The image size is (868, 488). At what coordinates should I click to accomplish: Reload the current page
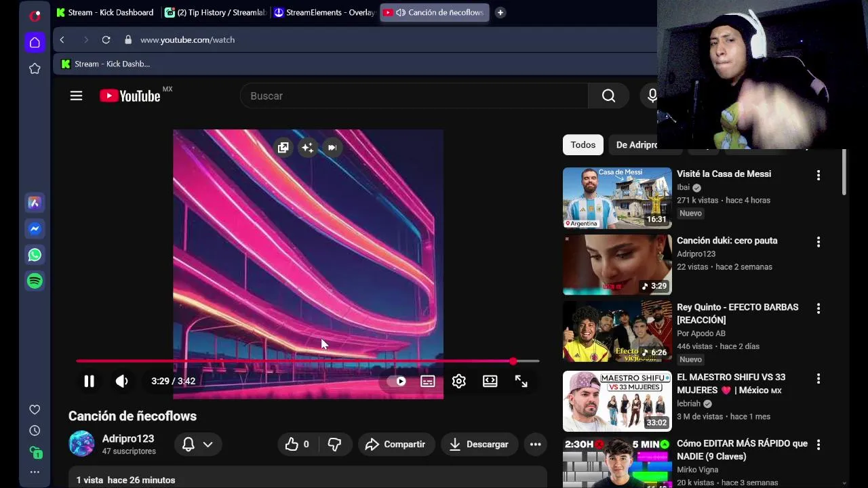pos(106,40)
